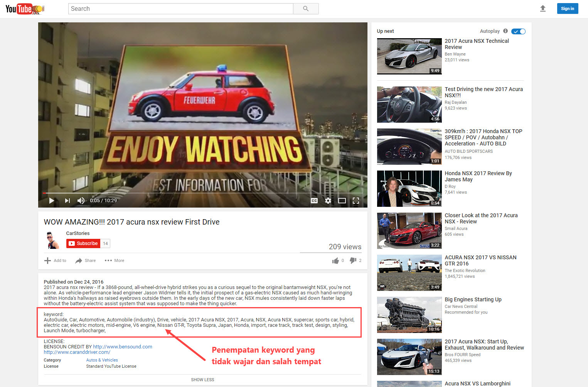Click the Sign in button

568,8
